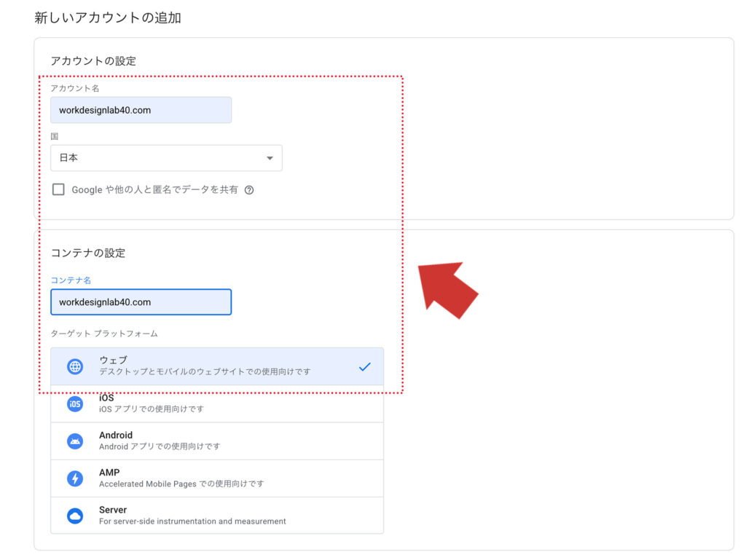Click the blue コンテナ名 label
The height and width of the screenshot is (560, 746).
click(x=71, y=280)
